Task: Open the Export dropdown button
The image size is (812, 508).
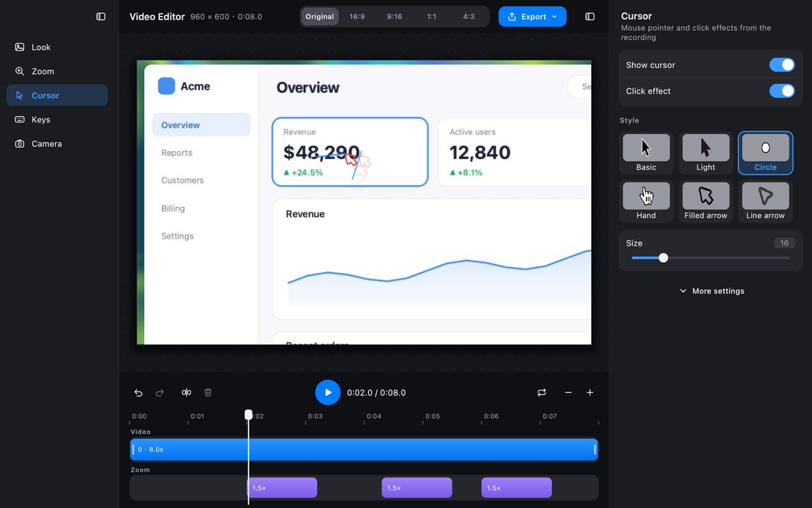Action: 532,17
